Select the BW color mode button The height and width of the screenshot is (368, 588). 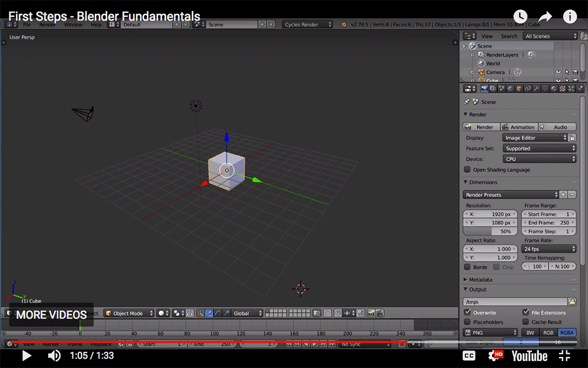click(530, 333)
